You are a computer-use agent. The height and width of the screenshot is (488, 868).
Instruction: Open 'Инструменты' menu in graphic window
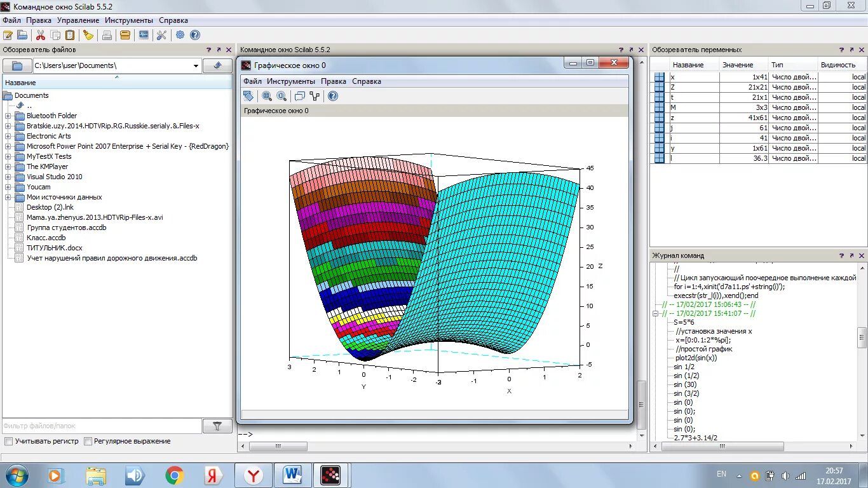tap(291, 81)
